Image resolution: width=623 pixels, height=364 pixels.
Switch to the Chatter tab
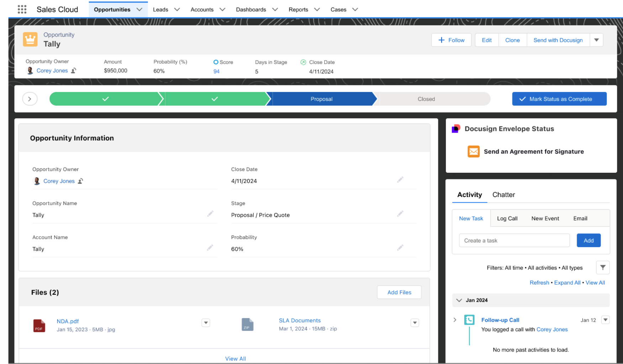click(x=503, y=195)
